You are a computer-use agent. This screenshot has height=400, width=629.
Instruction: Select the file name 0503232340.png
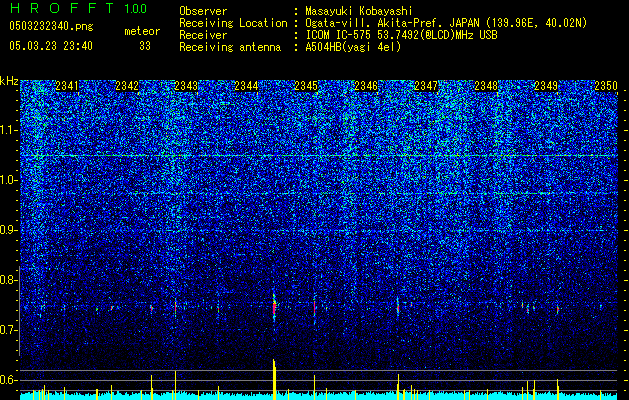click(51, 26)
